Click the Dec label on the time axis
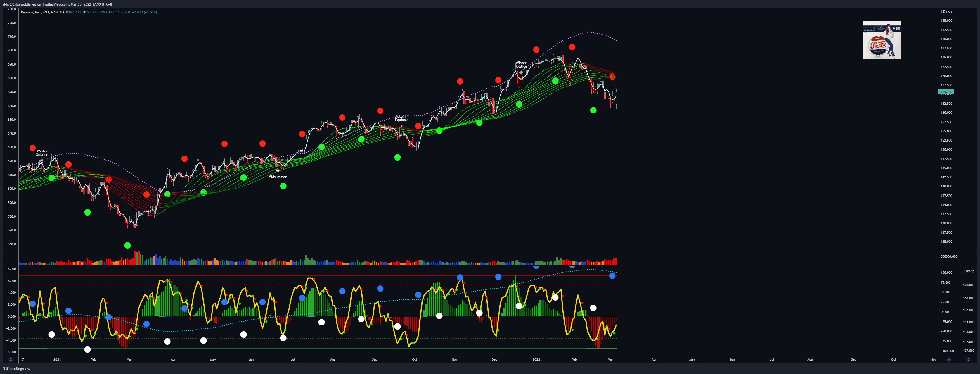The width and height of the screenshot is (980, 374). [494, 360]
